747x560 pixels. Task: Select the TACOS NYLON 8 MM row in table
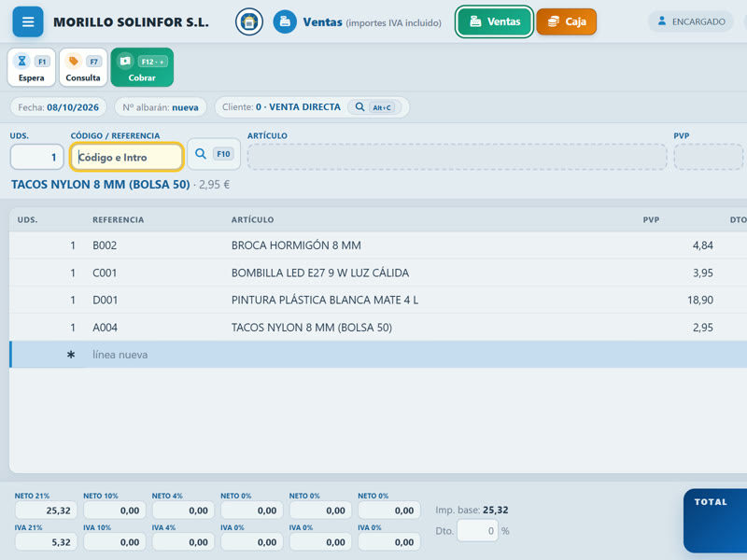coord(378,328)
